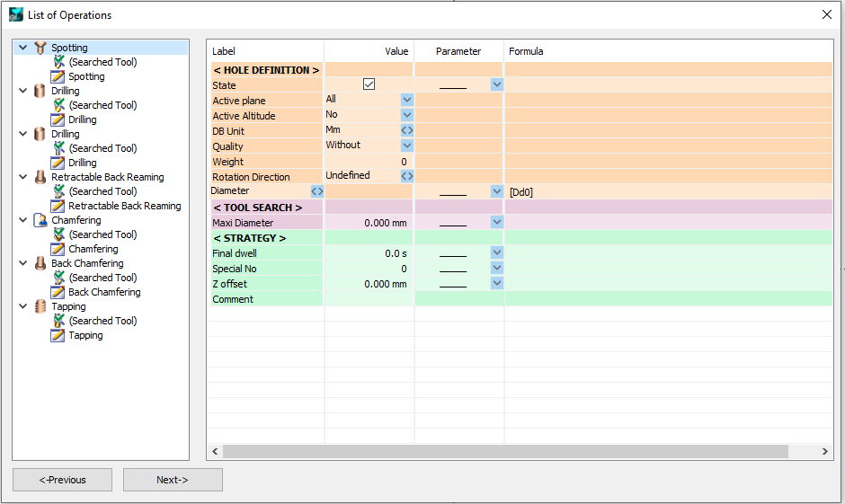Click the notepad icon beside Tapping sub-item
This screenshot has width=845, height=504.
click(58, 335)
